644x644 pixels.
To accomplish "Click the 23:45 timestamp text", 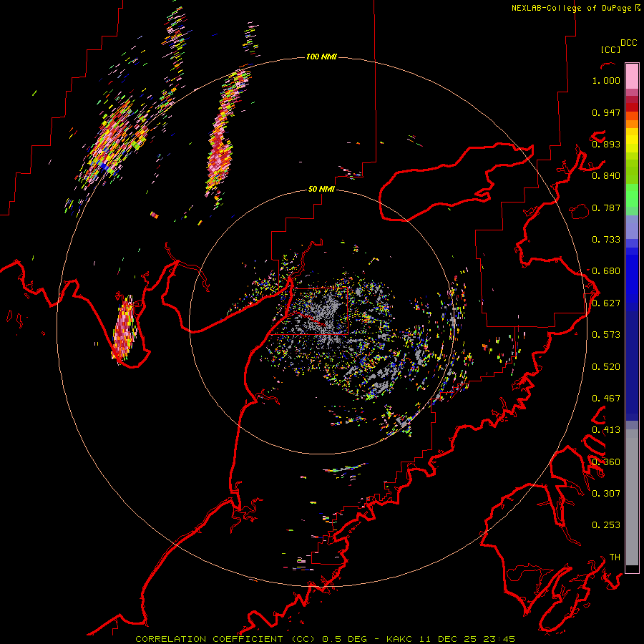I will (x=499, y=639).
